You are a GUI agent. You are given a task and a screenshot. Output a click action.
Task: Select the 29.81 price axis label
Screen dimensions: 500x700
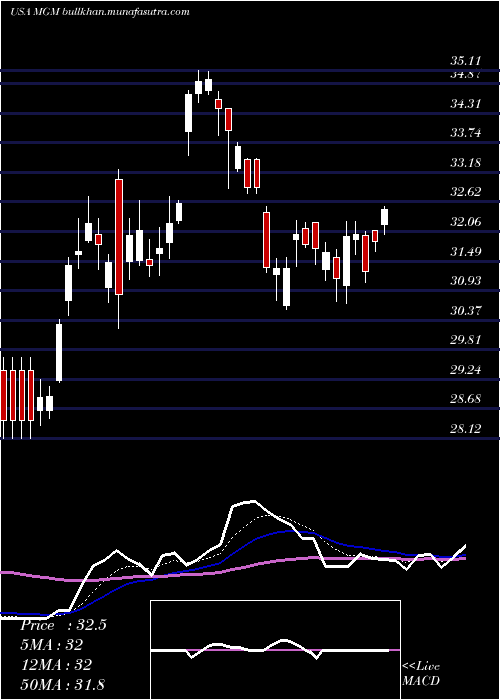(465, 340)
